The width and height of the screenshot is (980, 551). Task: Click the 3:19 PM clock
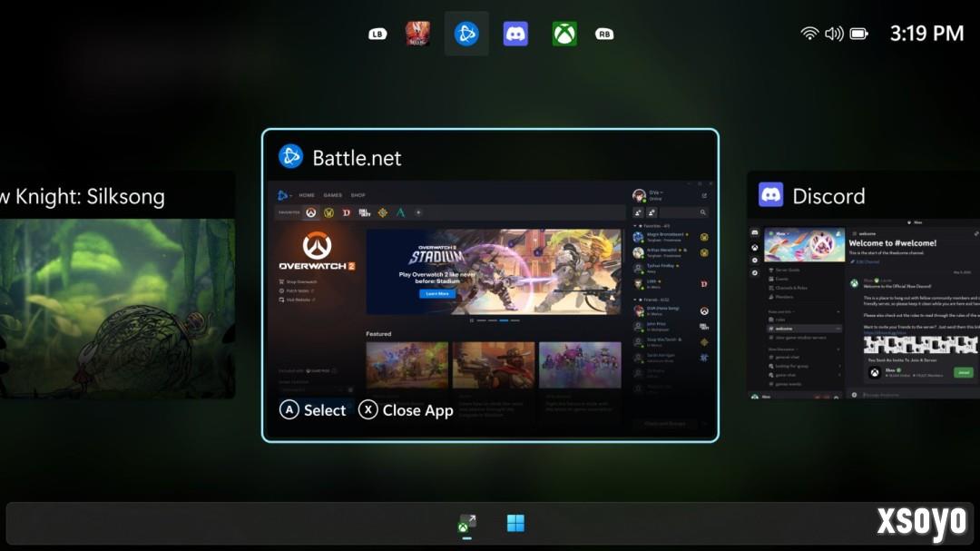926,34
